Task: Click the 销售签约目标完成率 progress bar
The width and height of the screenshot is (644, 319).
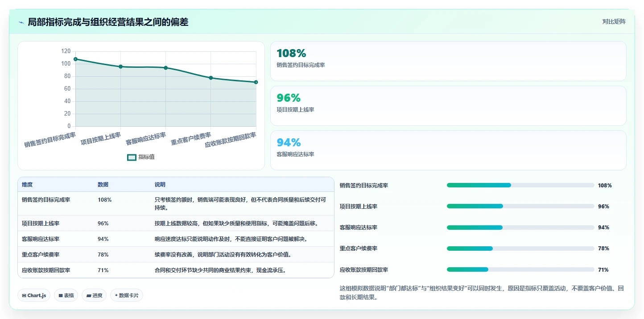Action: coord(520,185)
